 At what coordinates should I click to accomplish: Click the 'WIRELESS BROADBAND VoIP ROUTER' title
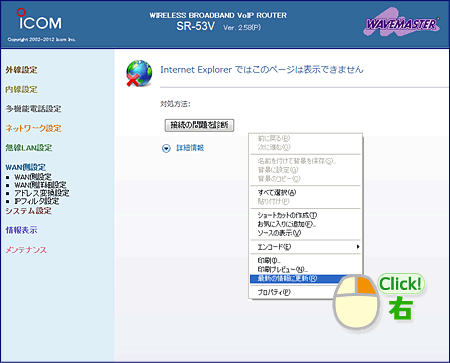(x=218, y=15)
